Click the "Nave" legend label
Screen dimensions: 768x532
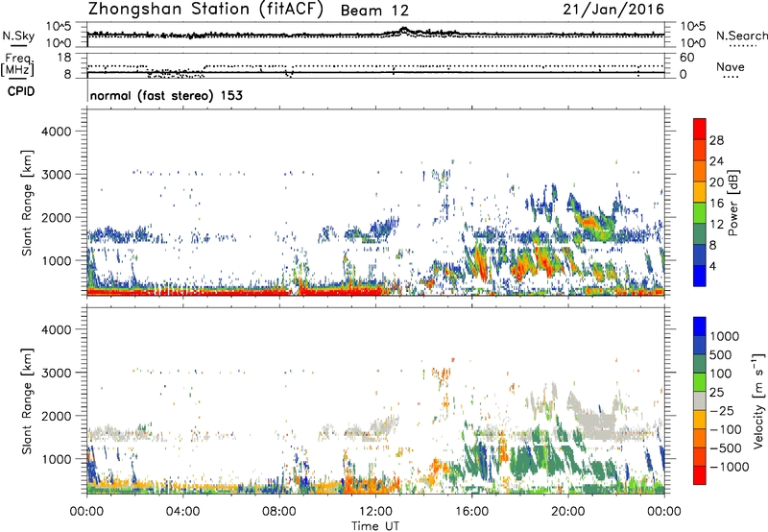(731, 67)
